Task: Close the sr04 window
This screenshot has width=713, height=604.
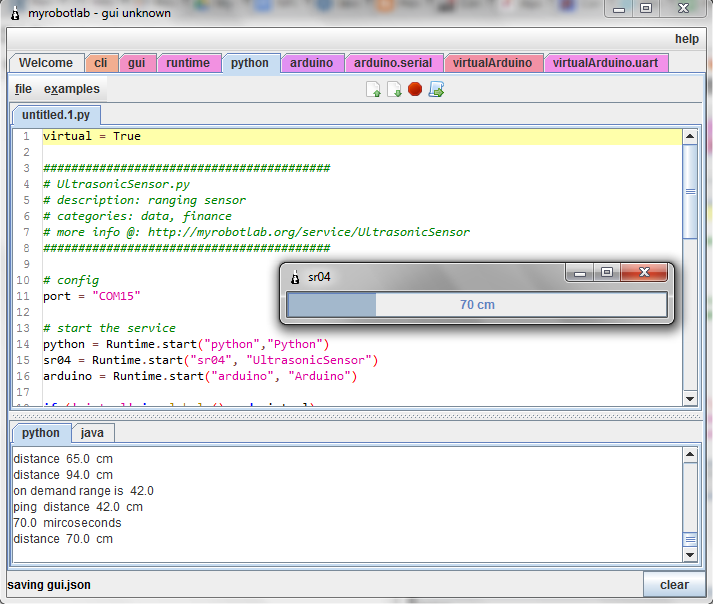Action: click(644, 273)
